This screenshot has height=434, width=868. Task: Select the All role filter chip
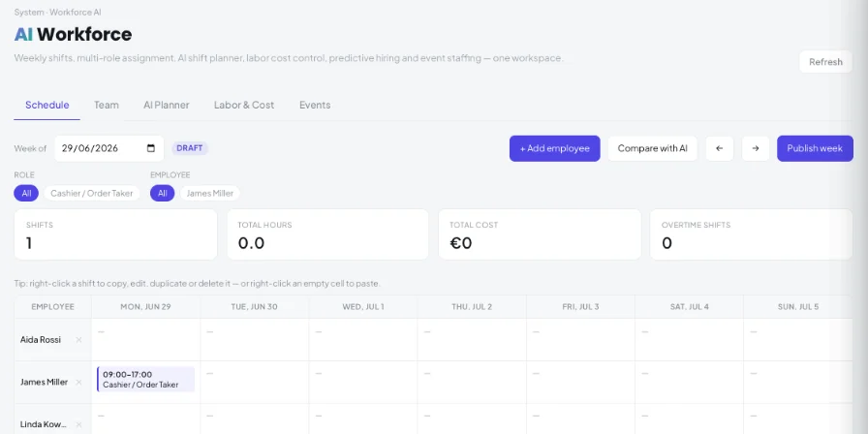[x=26, y=193]
